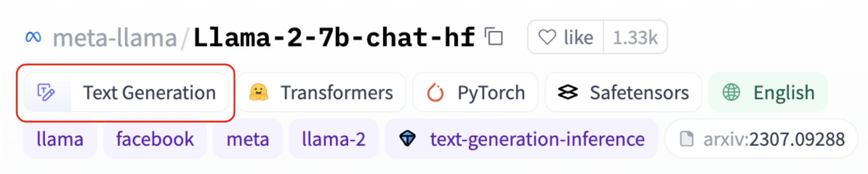Copy model name with the copy icon
Viewport: 868px width, 174px height.
click(494, 37)
